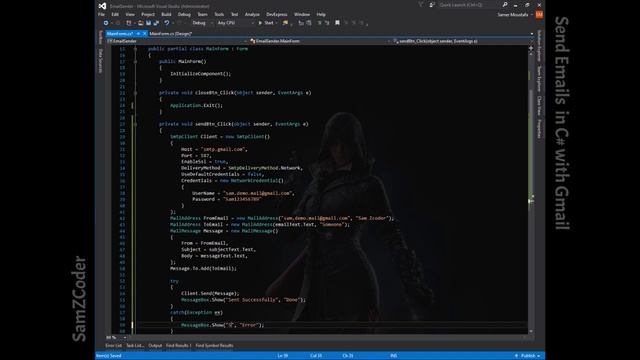The height and width of the screenshot is (360, 640).
Task: Click the Navigate Backward toolbar icon
Action: [106, 23]
